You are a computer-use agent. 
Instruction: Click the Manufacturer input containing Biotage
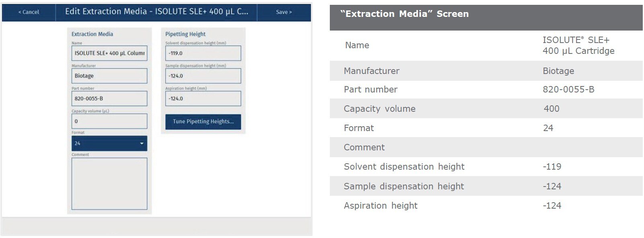click(109, 76)
